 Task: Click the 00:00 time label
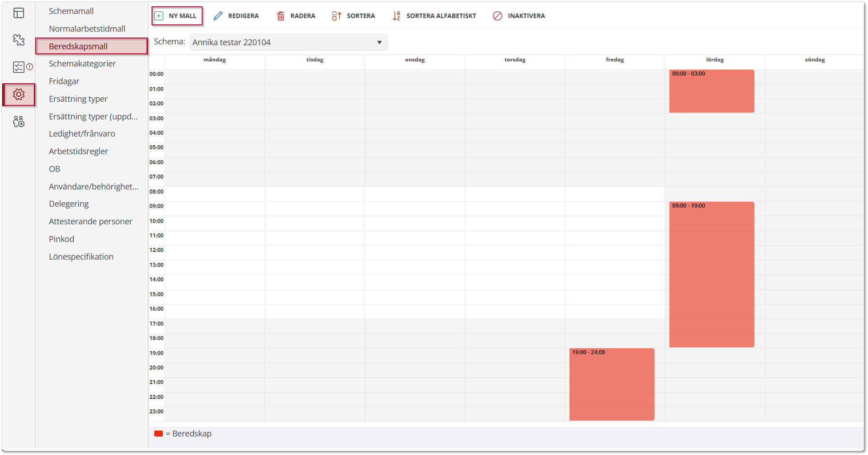tap(157, 74)
